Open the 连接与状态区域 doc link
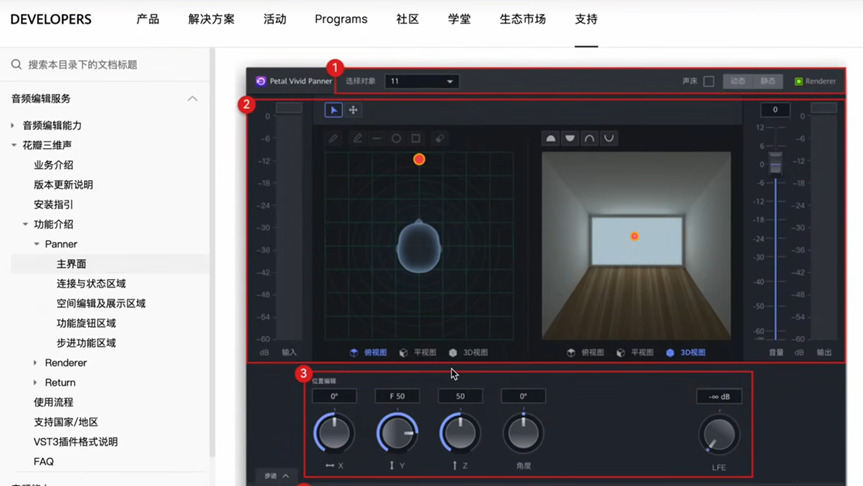This screenshot has width=863, height=486. pyautogui.click(x=91, y=284)
